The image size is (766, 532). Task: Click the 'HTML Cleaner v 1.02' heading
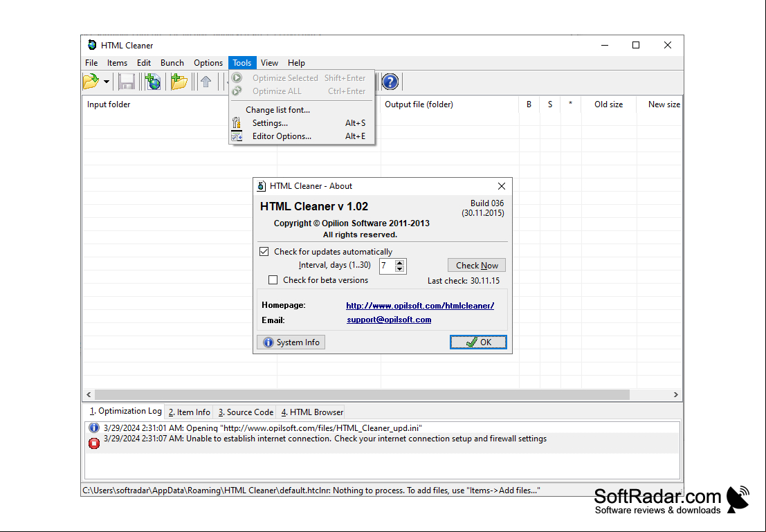(x=314, y=207)
